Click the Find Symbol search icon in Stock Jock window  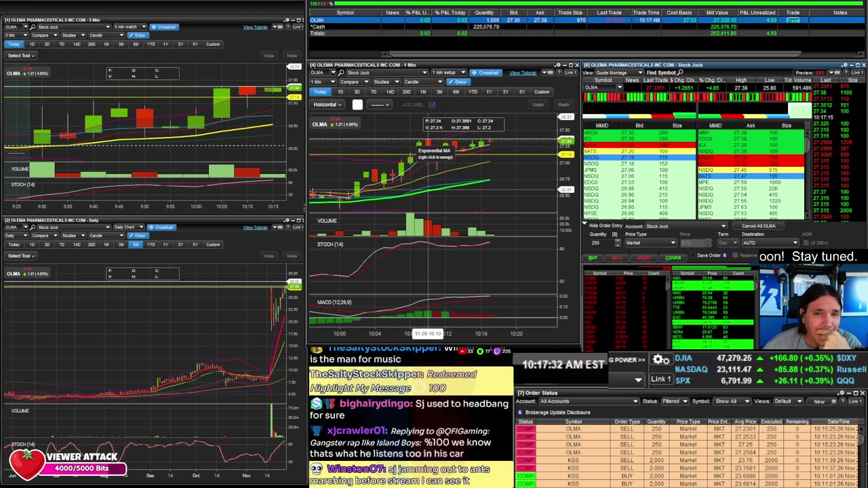680,73
